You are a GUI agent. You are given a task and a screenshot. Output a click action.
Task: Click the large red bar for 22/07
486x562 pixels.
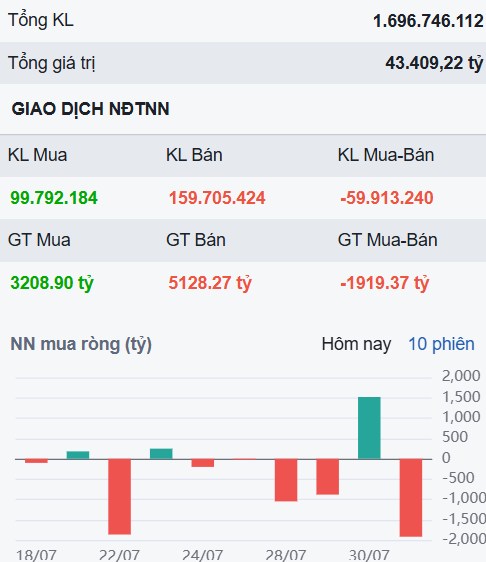pos(120,497)
